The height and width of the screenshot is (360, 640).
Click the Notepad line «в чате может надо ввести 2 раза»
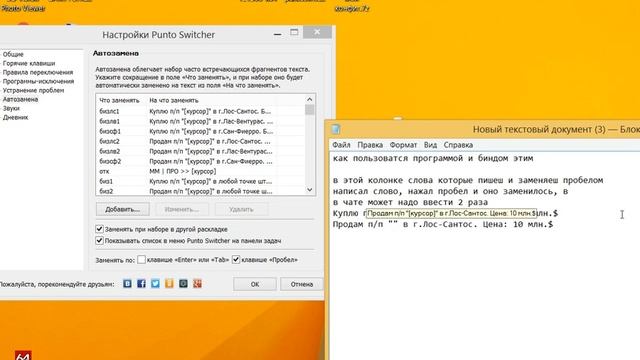(x=410, y=202)
